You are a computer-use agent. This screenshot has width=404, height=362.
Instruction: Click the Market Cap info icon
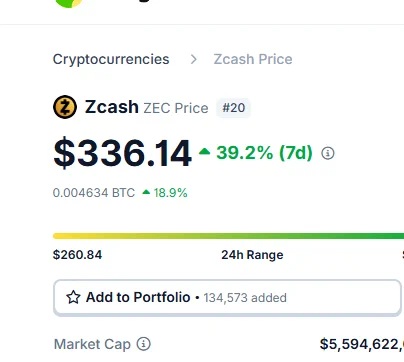(x=144, y=344)
